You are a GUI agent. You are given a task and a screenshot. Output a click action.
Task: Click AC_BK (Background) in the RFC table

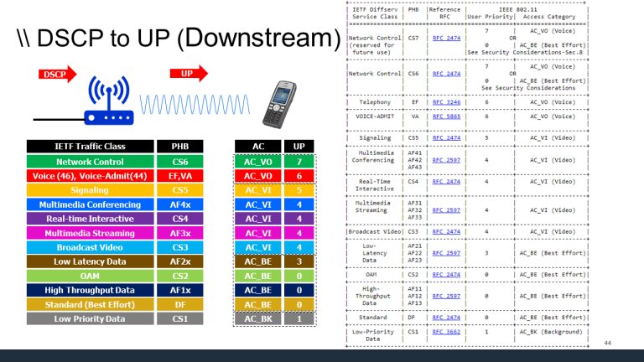551,332
